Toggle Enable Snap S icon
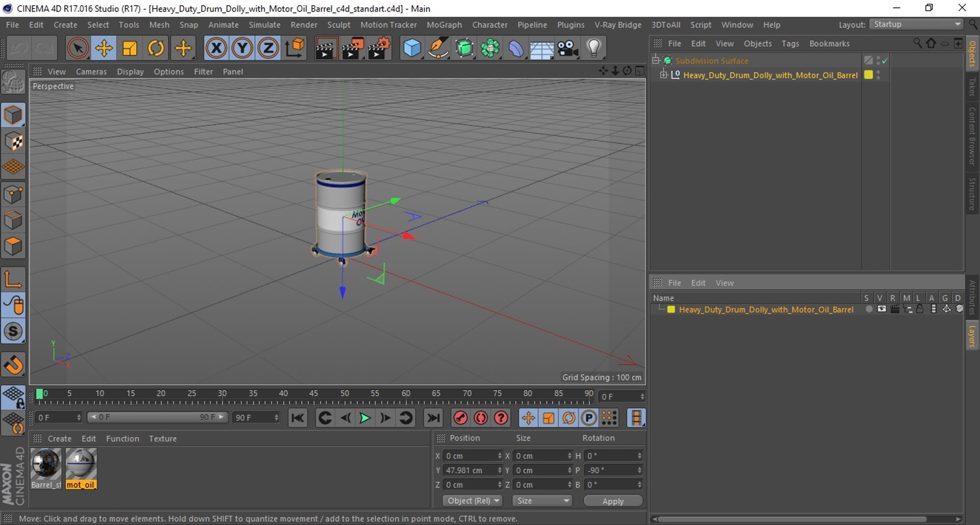This screenshot has width=980, height=525. (13, 331)
